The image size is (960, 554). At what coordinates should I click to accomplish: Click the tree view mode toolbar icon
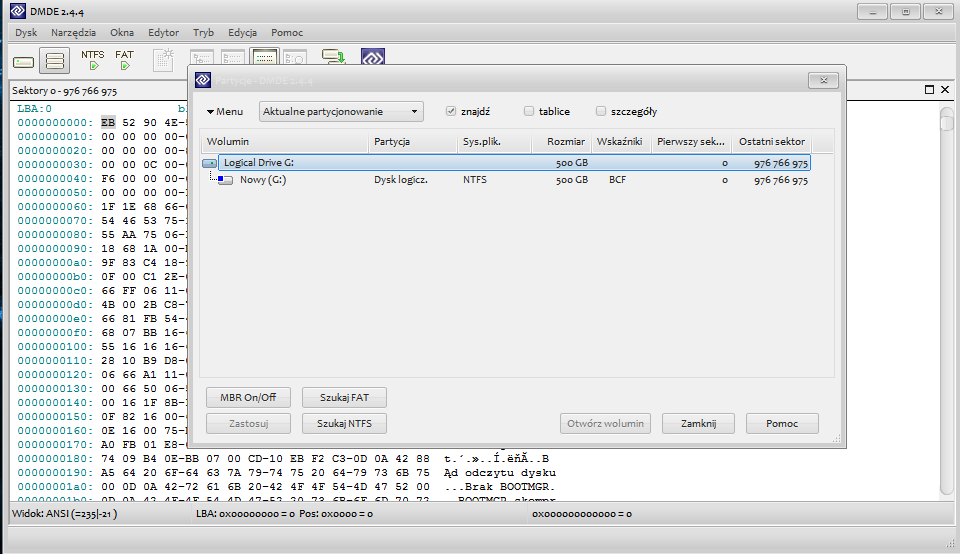pos(202,57)
